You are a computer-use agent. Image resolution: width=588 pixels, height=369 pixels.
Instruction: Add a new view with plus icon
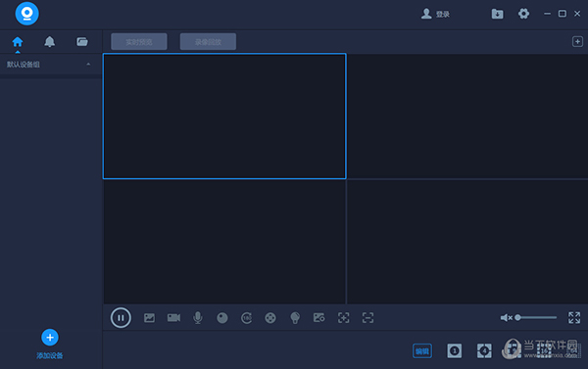click(x=577, y=41)
